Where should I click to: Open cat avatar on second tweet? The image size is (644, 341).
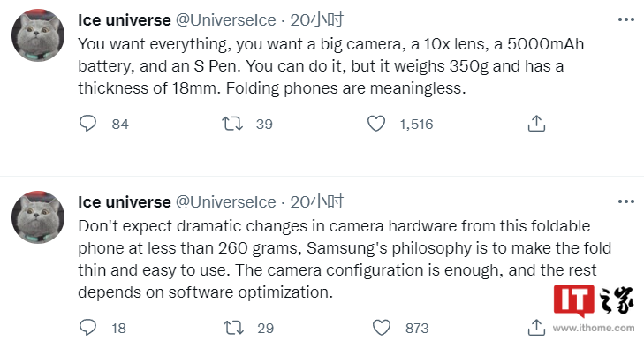(x=38, y=217)
